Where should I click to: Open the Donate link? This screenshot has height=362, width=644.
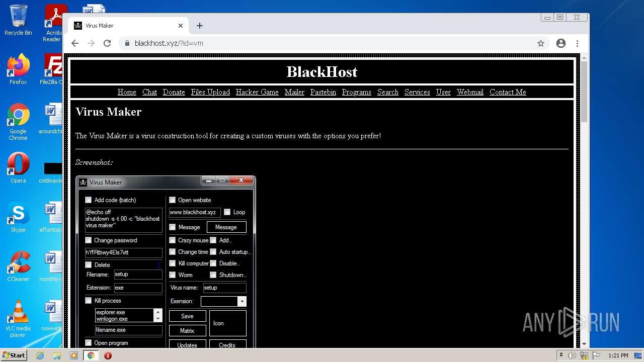174,92
